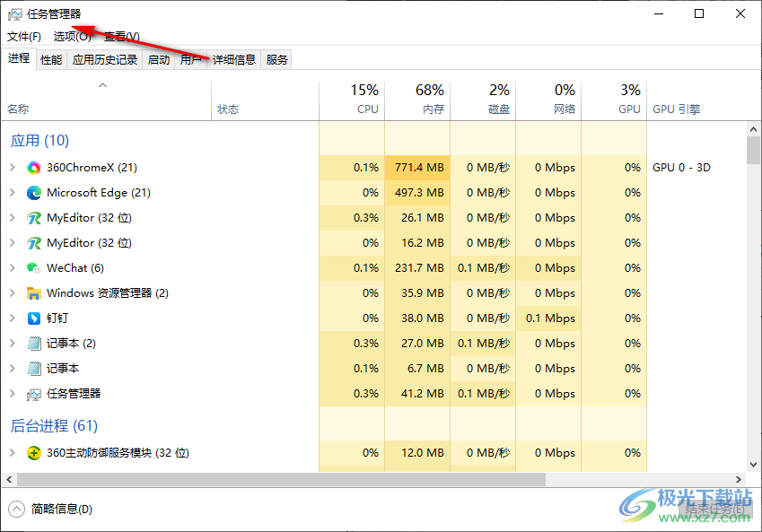Expand the 记事本 (2) process group
The width and height of the screenshot is (762, 532).
coord(13,344)
